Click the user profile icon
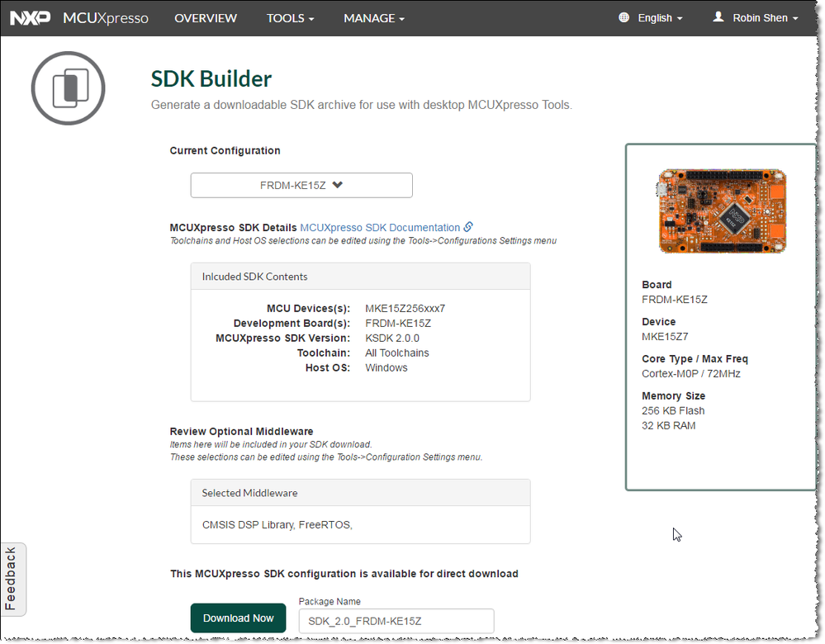Image resolution: width=825 pixels, height=644 pixels. coord(718,17)
